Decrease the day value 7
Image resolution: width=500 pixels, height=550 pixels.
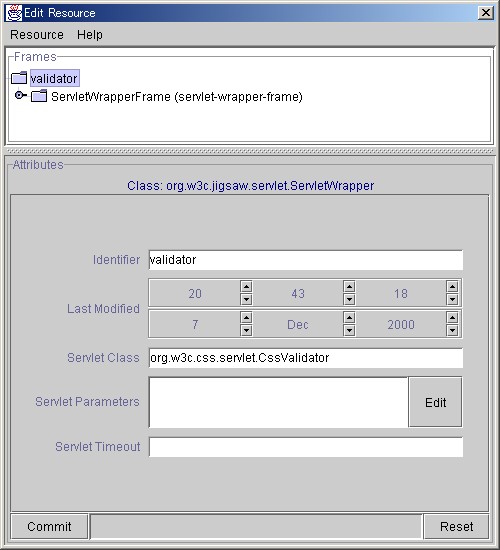coord(246,330)
